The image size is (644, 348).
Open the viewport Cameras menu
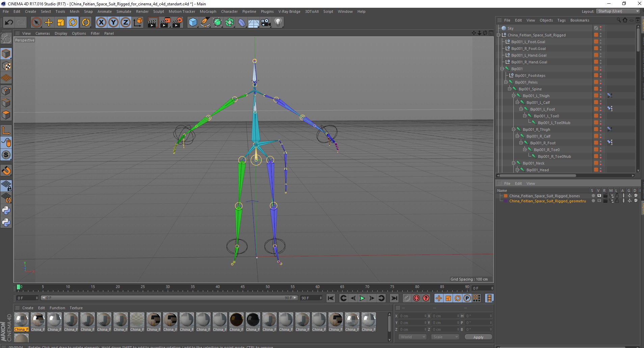pos(43,33)
